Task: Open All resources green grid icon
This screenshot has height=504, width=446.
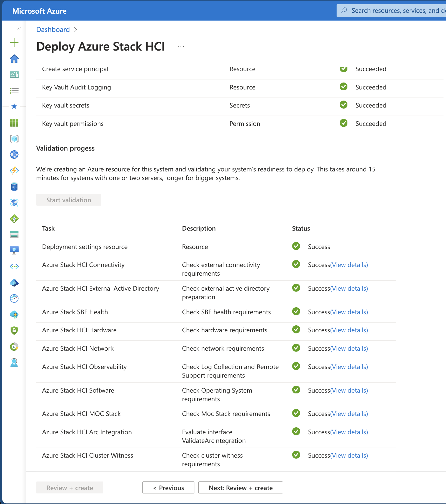Action: [14, 123]
